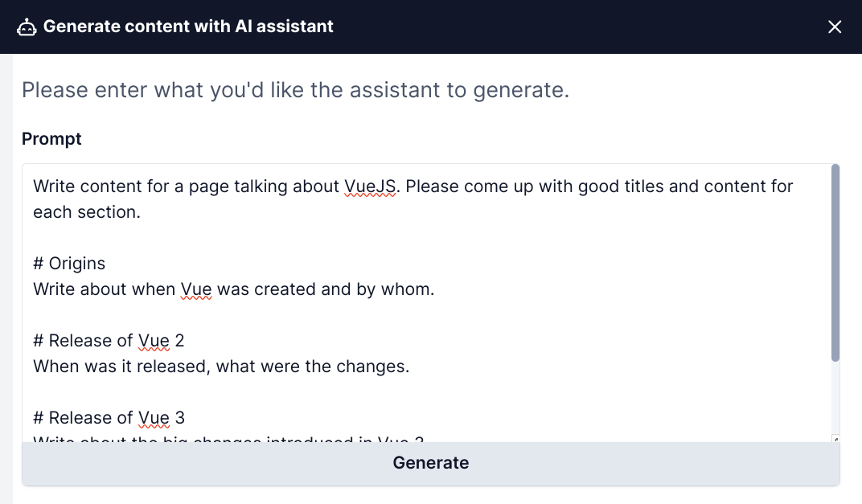This screenshot has height=504, width=862.
Task: Place cursor on the '# Origins' line
Action: tap(69, 264)
